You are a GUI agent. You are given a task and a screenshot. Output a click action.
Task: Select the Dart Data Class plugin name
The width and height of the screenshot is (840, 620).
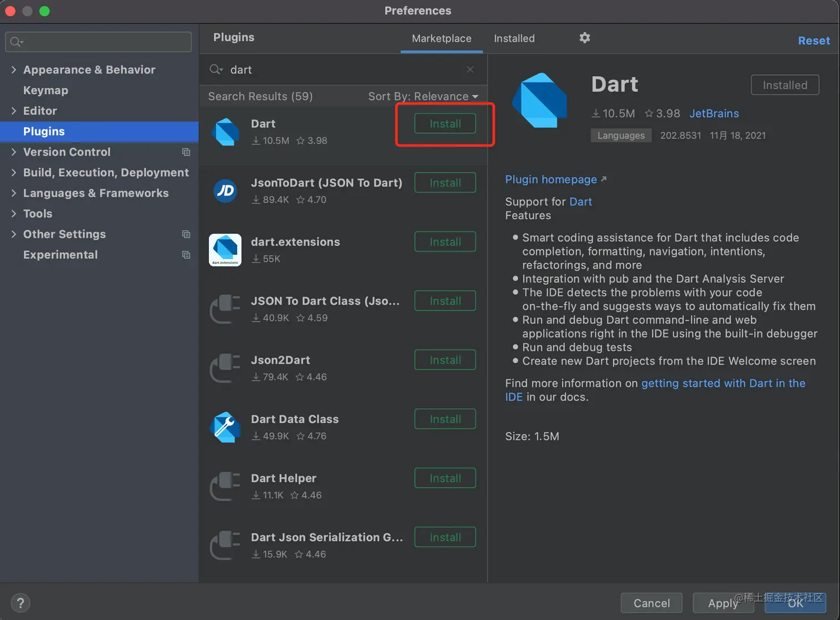(x=294, y=419)
